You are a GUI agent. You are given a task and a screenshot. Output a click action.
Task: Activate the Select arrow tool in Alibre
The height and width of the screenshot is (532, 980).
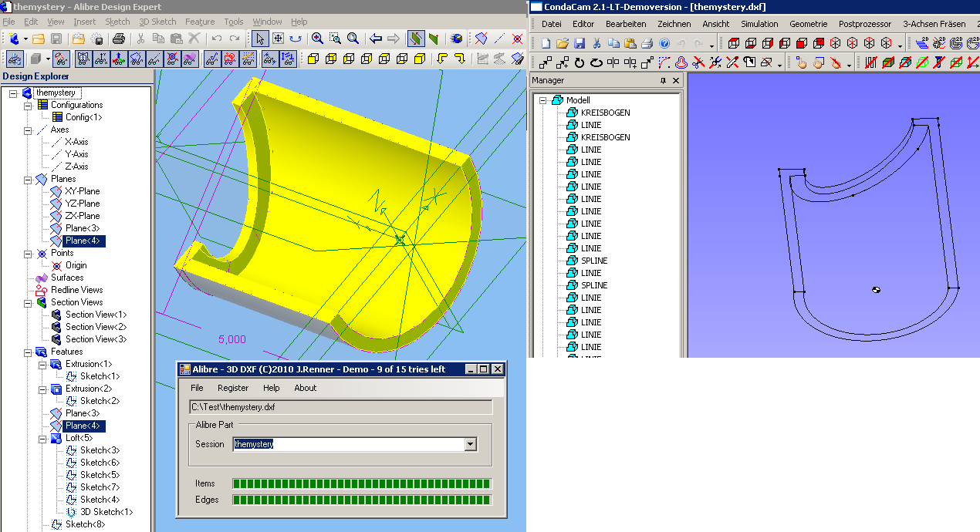pos(260,39)
